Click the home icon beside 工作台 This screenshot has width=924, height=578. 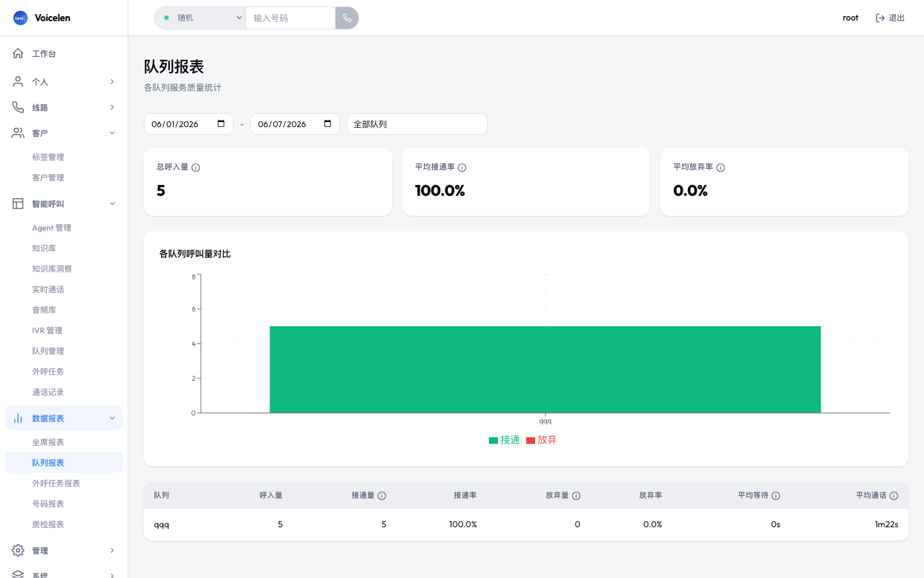coord(18,53)
